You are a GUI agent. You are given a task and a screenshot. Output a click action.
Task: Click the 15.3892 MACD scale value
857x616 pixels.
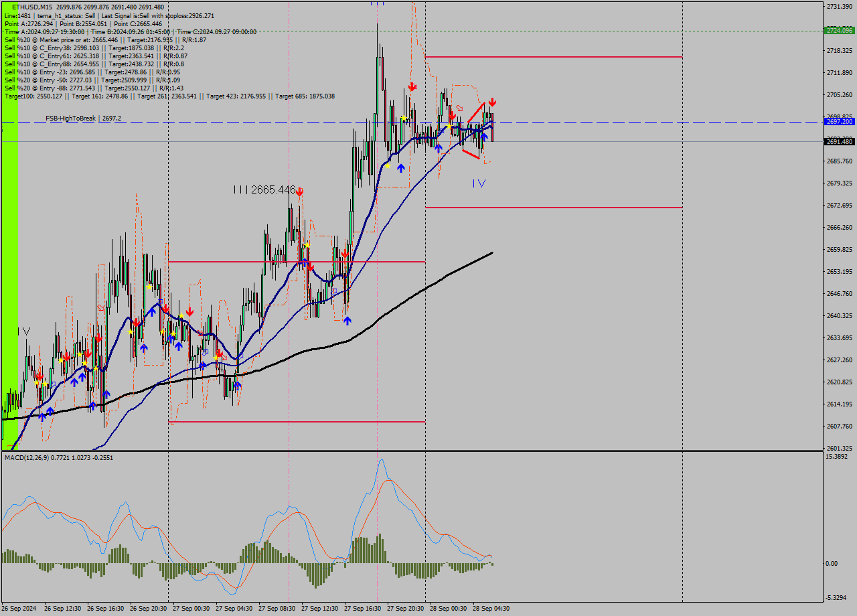pos(838,457)
